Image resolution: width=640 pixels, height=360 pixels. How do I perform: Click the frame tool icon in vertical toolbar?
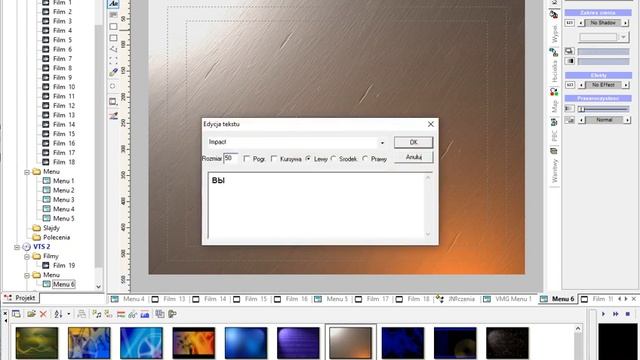point(113,101)
